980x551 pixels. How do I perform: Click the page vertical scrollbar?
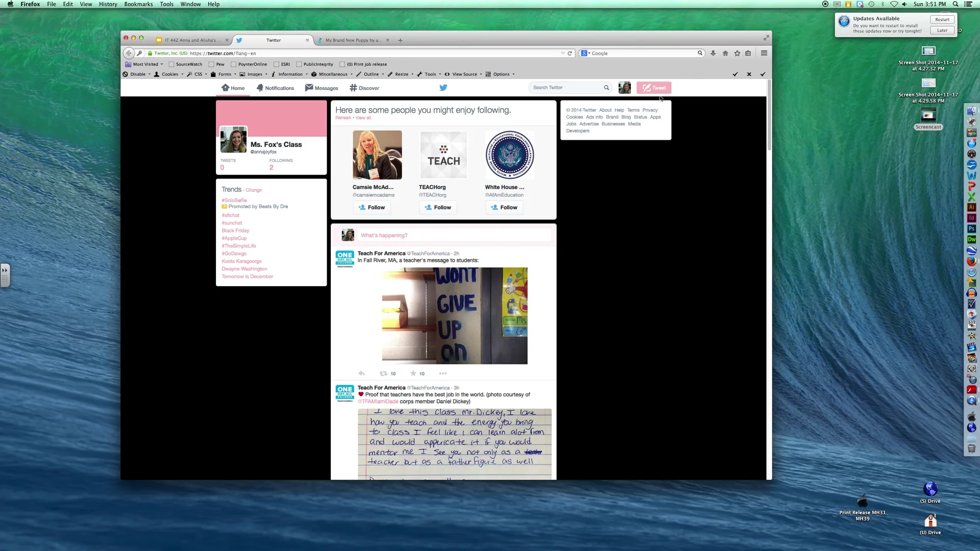(769, 115)
